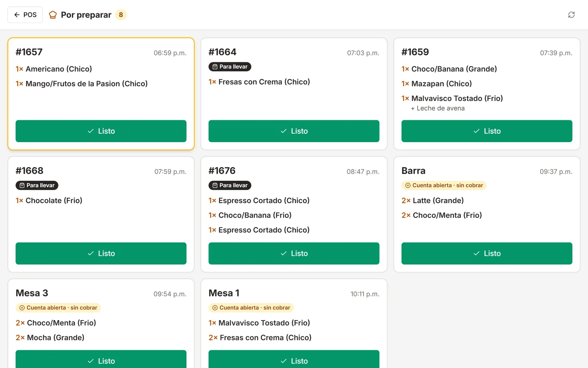This screenshot has width=588, height=368.
Task: Go back to POS
Action: [25, 15]
